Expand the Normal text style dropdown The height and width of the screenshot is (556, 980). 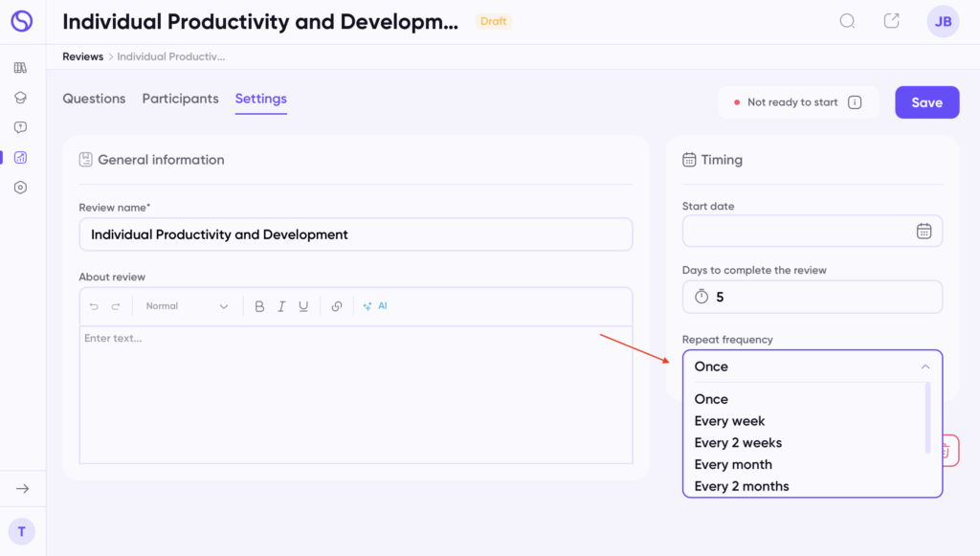tap(187, 306)
